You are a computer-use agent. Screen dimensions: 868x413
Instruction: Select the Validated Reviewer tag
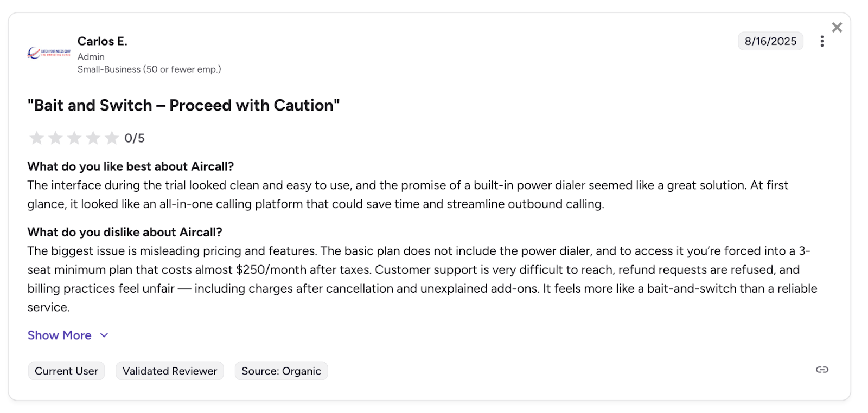(169, 371)
